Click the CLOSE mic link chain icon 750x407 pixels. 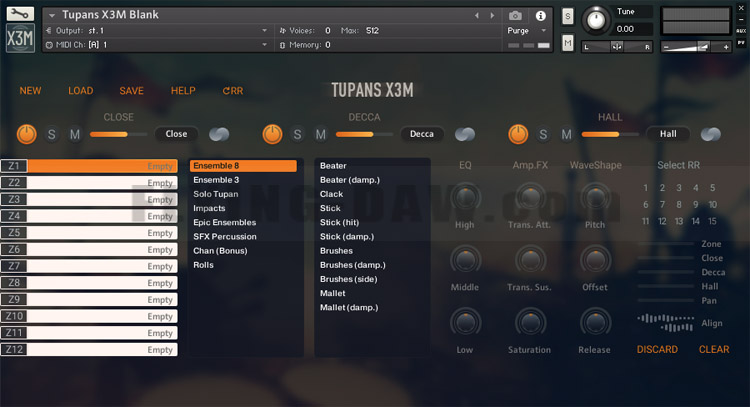(x=220, y=134)
